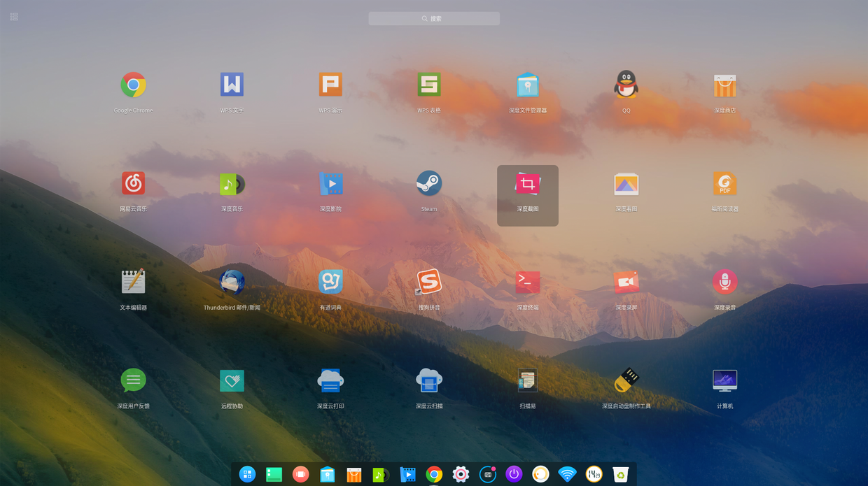Image resolution: width=868 pixels, height=486 pixels.
Task: Open 文本编辑器 text editor
Action: tap(133, 282)
